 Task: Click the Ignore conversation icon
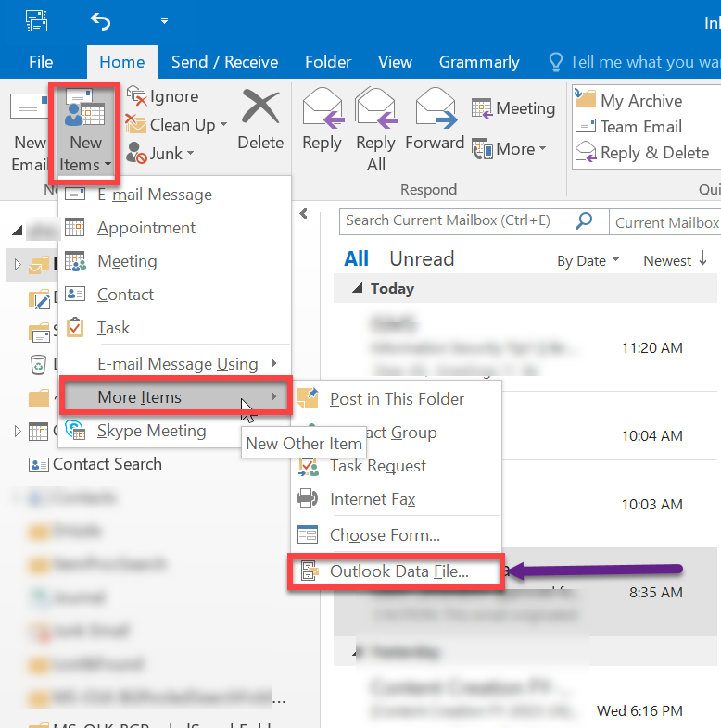point(137,96)
